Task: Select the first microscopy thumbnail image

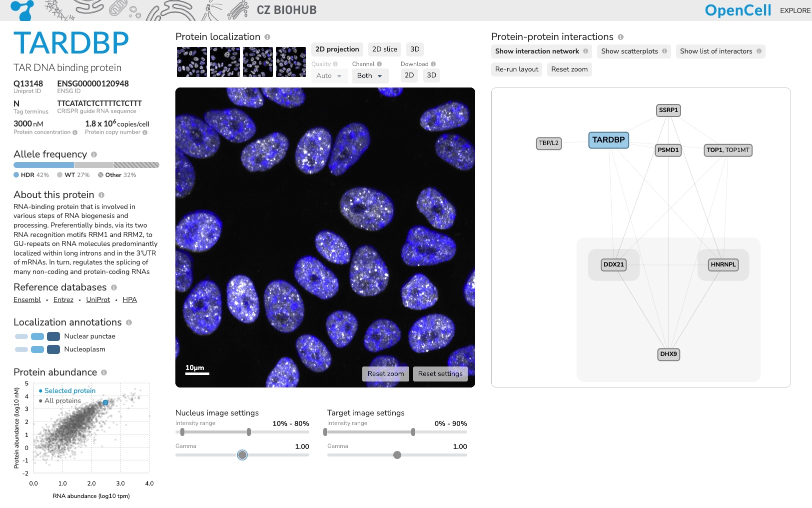Action: pos(192,62)
